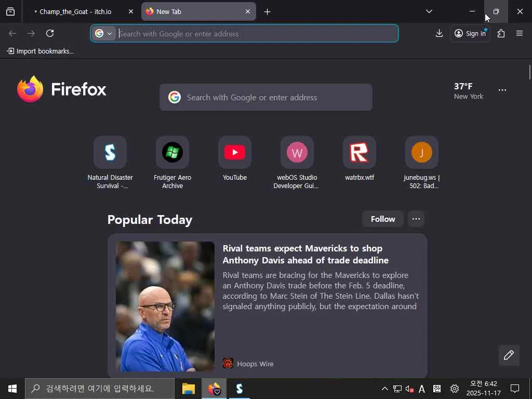This screenshot has height=399, width=532.
Task: Open the 37°F New York weather widget
Action: [469, 91]
